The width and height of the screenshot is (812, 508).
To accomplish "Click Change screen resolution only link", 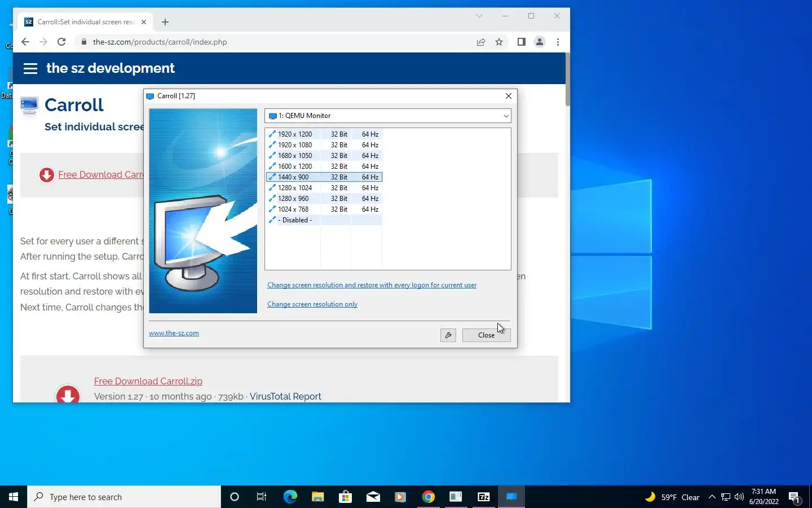I will pos(312,304).
